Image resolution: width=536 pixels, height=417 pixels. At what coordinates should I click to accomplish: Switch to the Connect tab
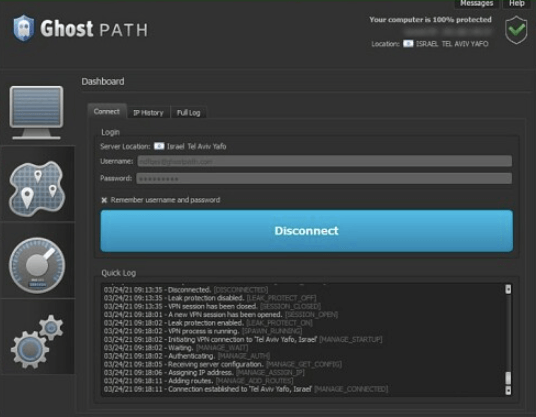(x=107, y=111)
